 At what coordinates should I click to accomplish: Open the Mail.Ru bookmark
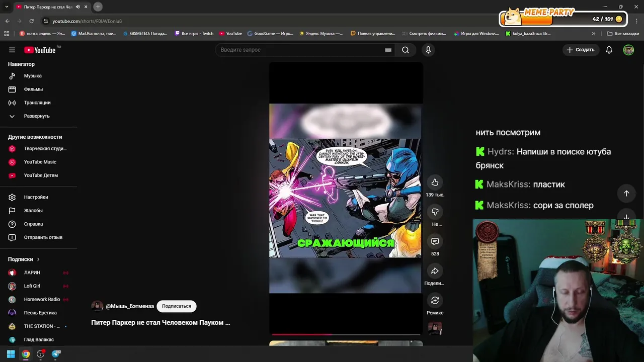[94, 34]
